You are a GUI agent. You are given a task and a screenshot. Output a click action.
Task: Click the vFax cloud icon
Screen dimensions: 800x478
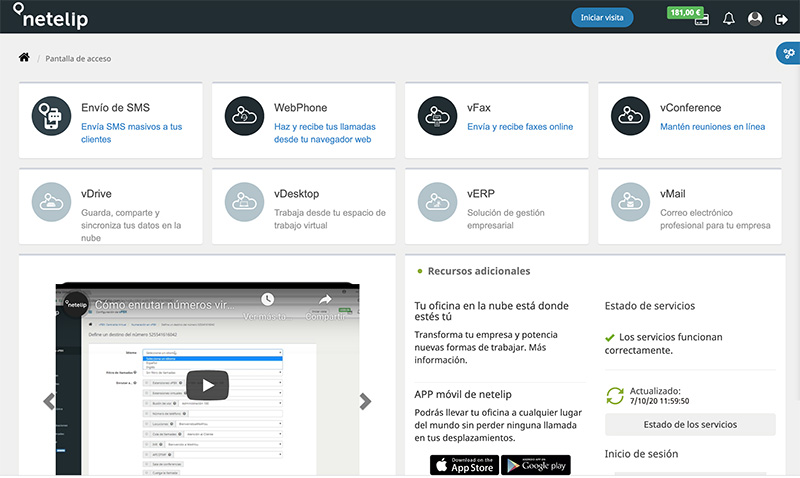pyautogui.click(x=437, y=116)
